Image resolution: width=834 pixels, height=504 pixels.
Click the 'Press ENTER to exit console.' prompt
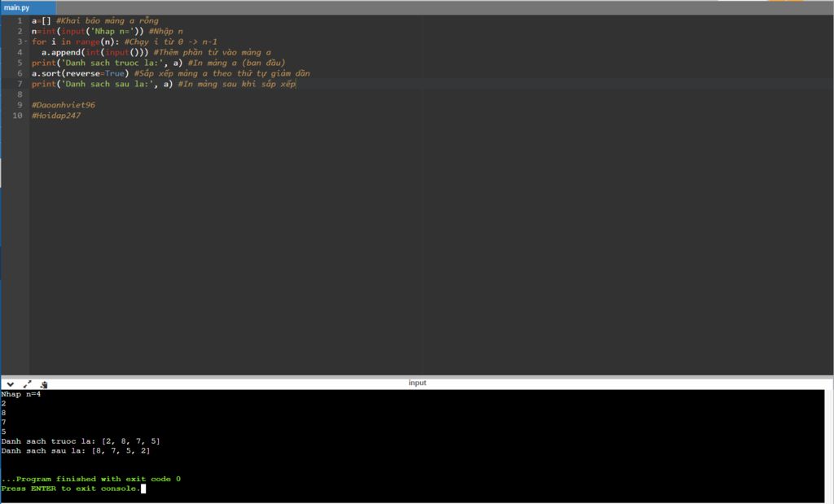tap(71, 489)
